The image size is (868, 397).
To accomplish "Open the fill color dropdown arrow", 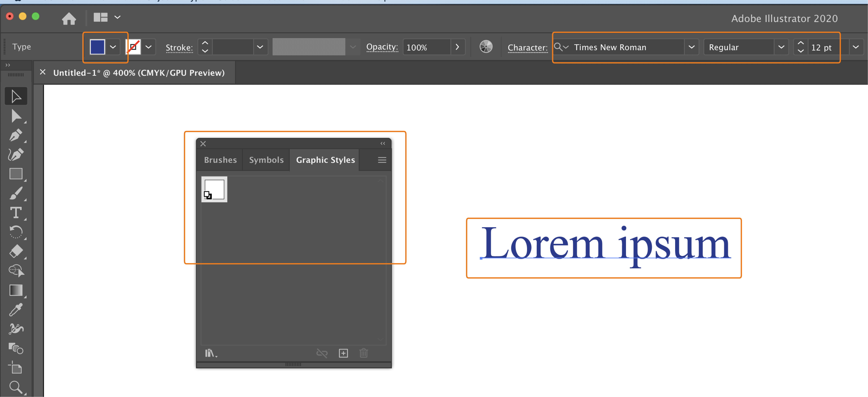I will (113, 47).
